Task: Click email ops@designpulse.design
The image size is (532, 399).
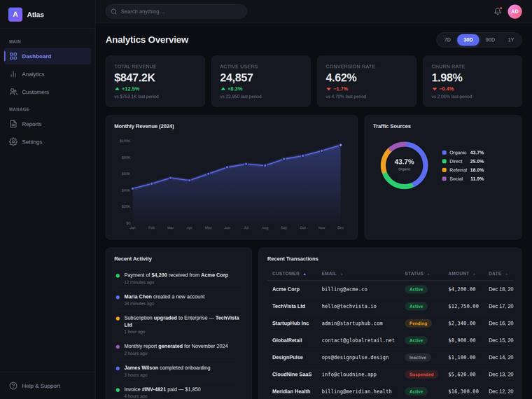Action: coord(355,358)
